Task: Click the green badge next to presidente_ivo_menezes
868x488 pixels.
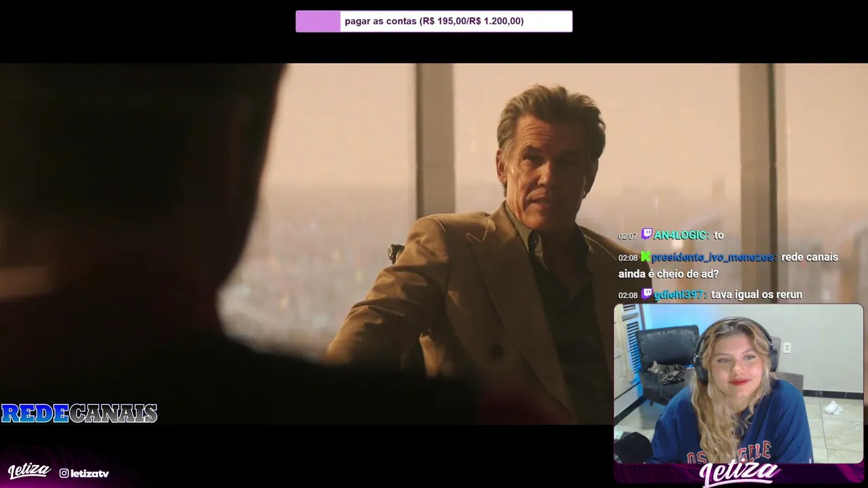Action: pyautogui.click(x=646, y=257)
